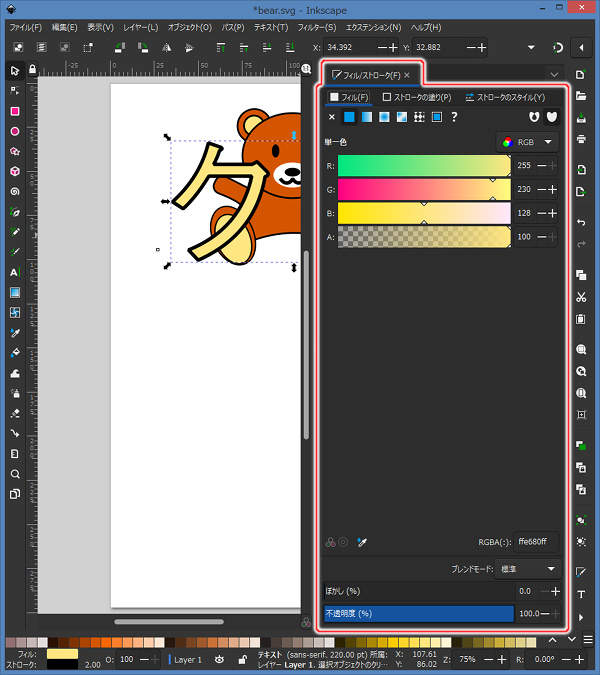Select the Text tool
This screenshot has height=675, width=600.
[15, 272]
